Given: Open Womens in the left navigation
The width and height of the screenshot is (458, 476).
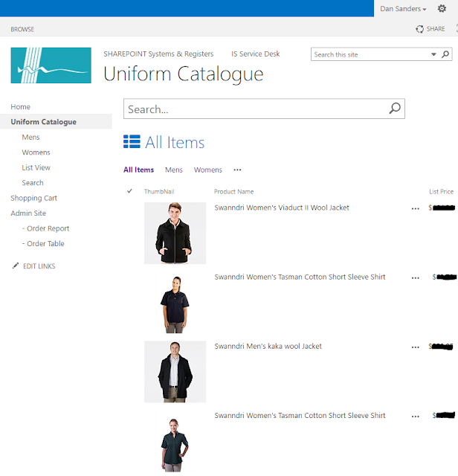Looking at the screenshot, I should [36, 152].
